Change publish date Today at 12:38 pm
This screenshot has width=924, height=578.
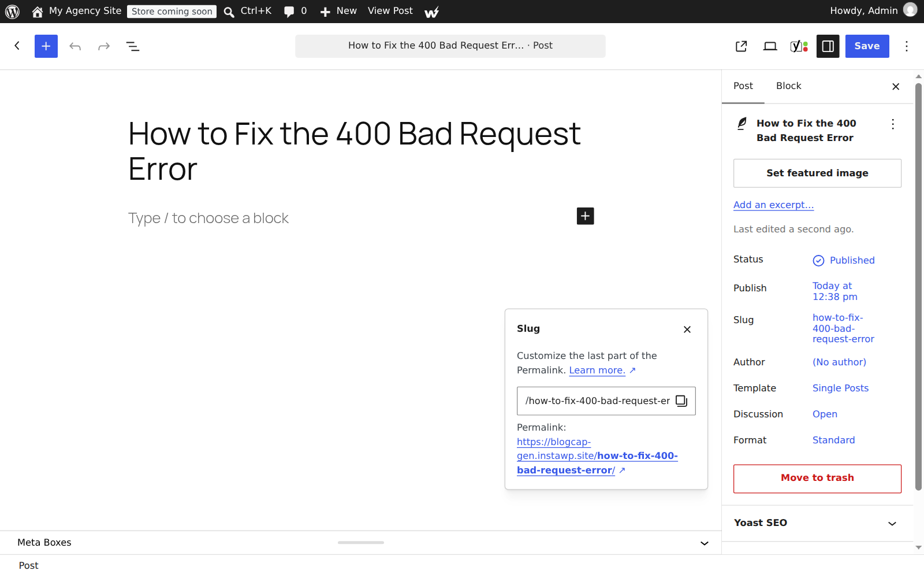click(x=834, y=291)
